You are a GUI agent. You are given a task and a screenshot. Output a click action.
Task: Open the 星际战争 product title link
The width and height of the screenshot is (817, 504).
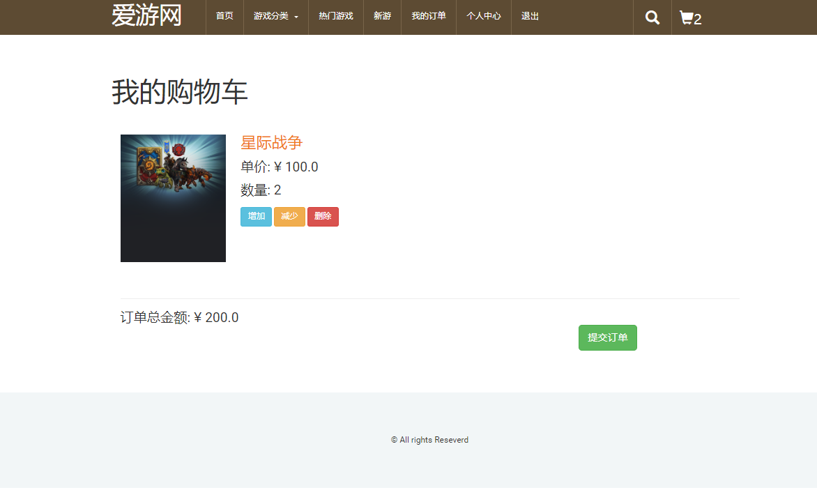(x=271, y=143)
